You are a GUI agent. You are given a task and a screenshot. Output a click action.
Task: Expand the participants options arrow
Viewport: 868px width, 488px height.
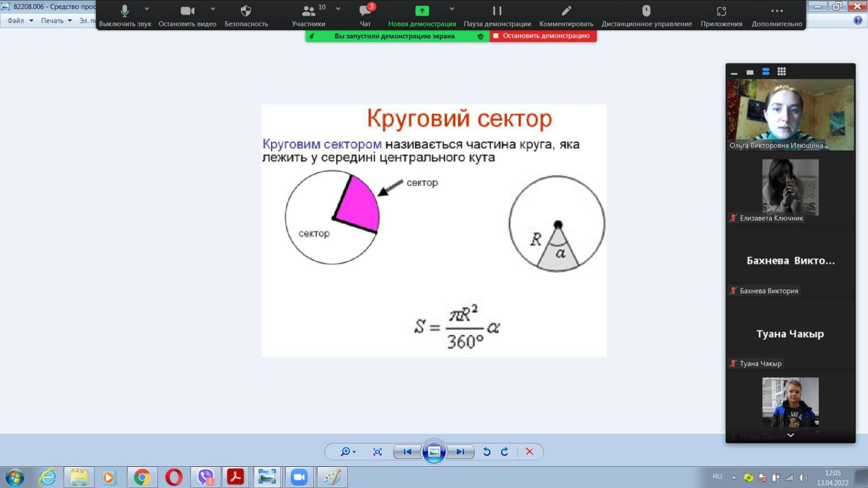(338, 9)
